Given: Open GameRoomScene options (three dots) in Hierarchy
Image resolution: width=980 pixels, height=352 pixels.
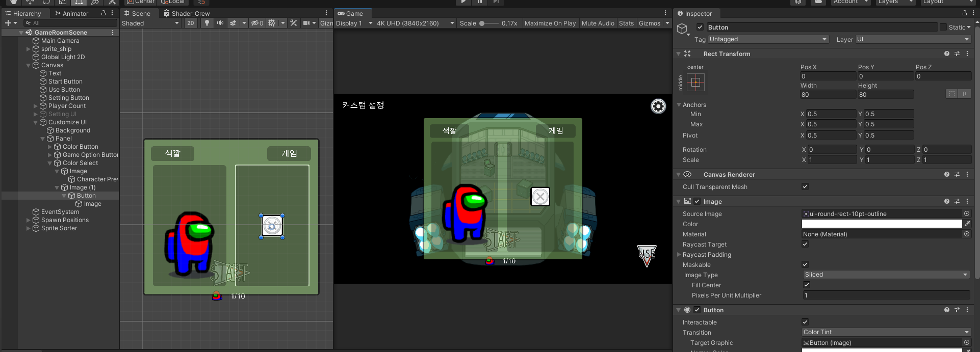Looking at the screenshot, I should [113, 32].
